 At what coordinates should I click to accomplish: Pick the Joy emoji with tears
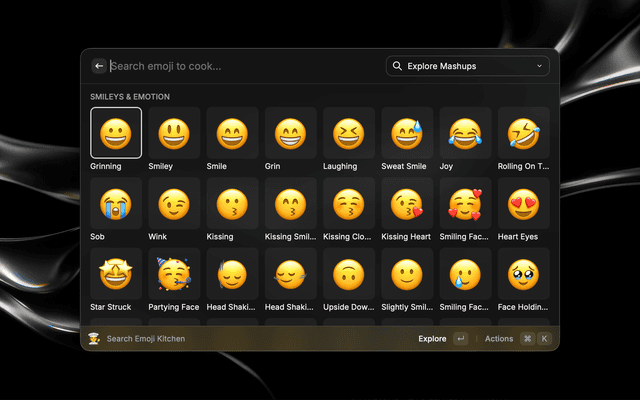464,133
